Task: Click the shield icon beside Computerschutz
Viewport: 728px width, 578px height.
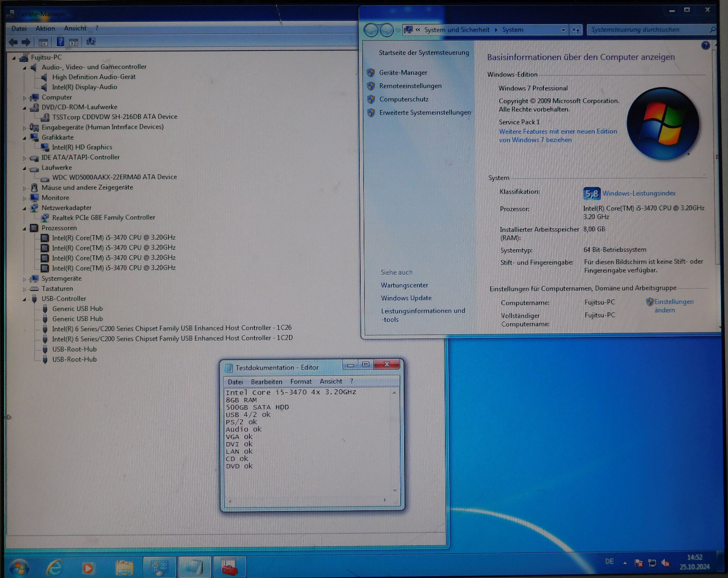Action: (371, 99)
